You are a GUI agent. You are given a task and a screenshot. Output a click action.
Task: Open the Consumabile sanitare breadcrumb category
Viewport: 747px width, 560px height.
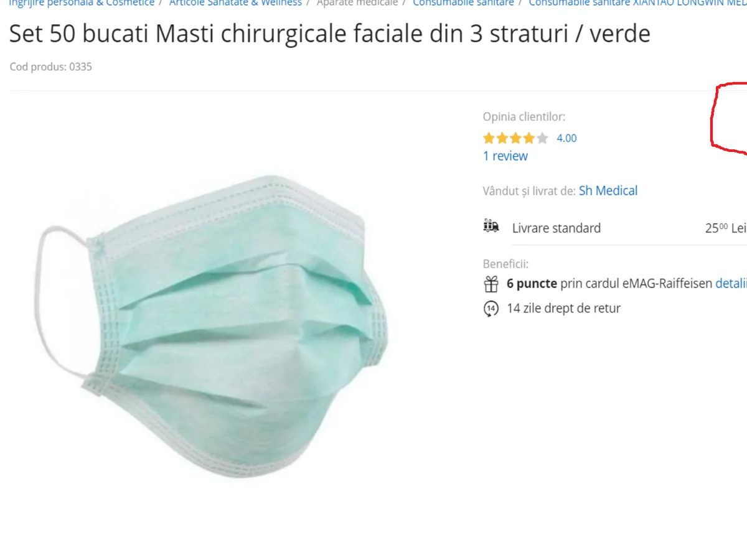click(x=463, y=3)
